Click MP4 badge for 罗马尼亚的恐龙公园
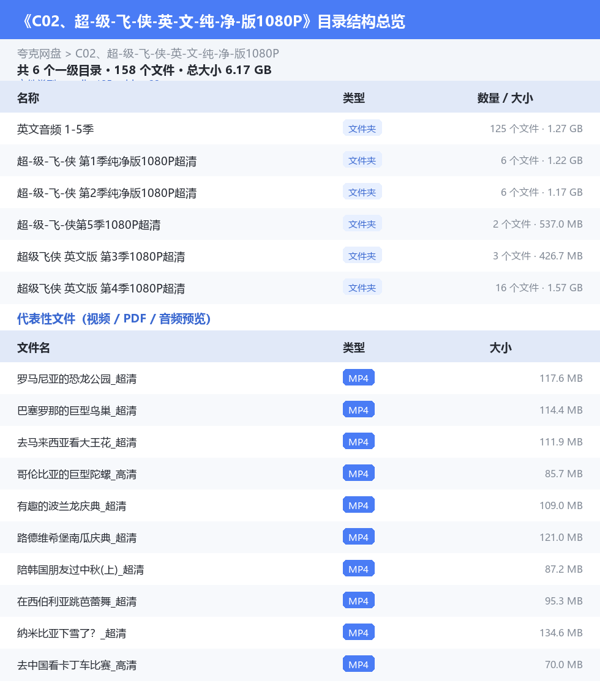 pos(358,378)
